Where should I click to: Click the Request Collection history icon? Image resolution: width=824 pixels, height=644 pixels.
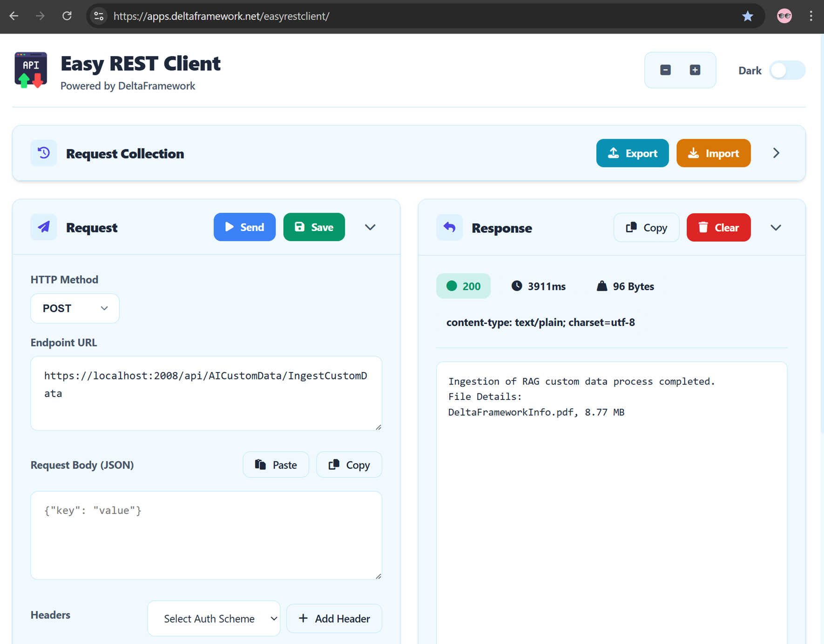(44, 153)
